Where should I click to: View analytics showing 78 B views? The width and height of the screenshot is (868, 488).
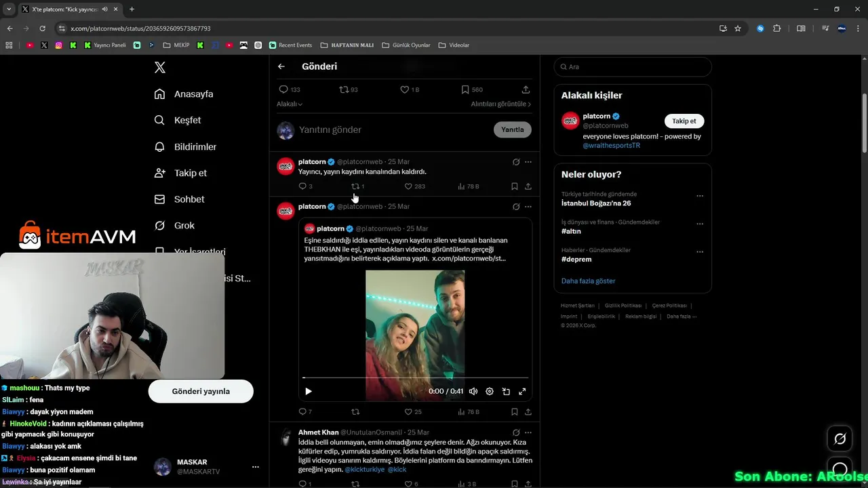pos(469,186)
